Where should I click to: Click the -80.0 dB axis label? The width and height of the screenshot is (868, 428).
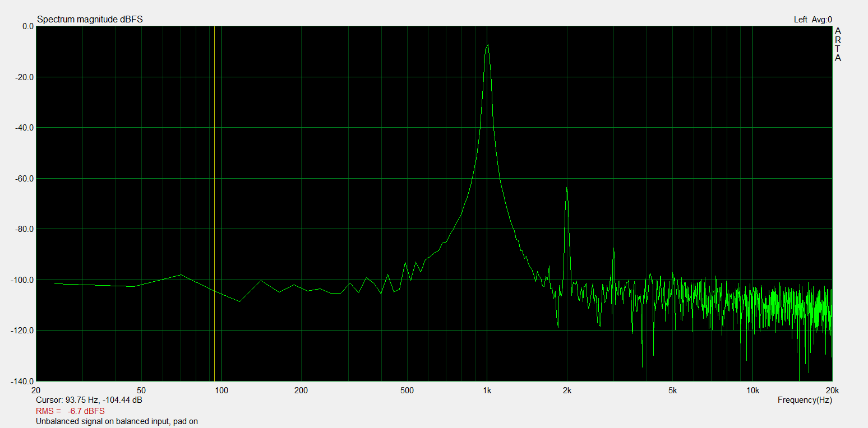coord(25,229)
